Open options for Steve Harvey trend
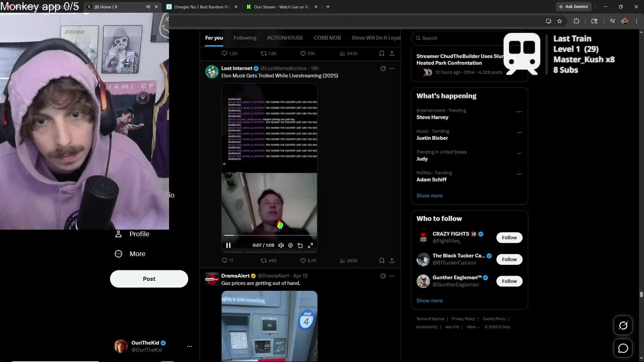Viewport: 644px width, 362px height. coord(519,112)
